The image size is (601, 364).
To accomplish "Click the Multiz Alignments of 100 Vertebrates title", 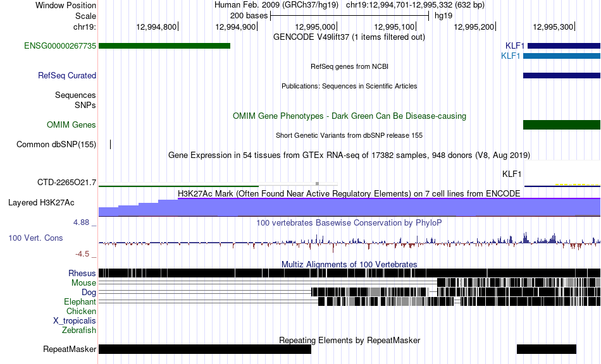I will [349, 265].
